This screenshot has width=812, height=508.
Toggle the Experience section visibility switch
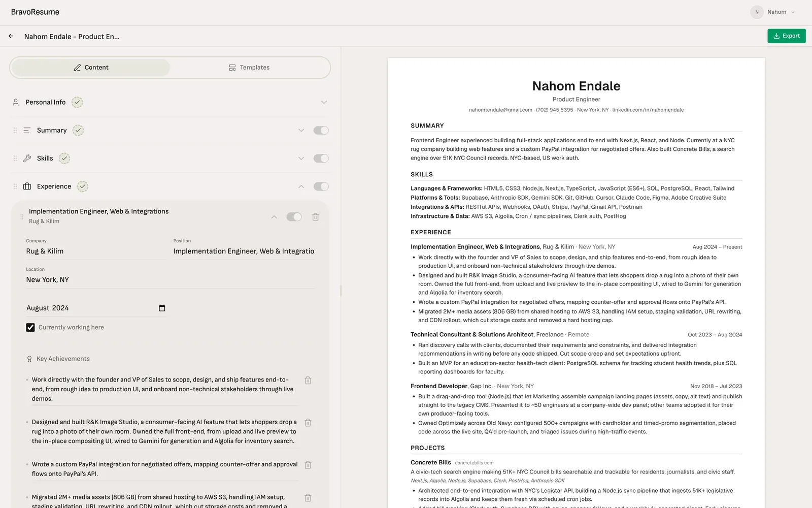tap(321, 186)
